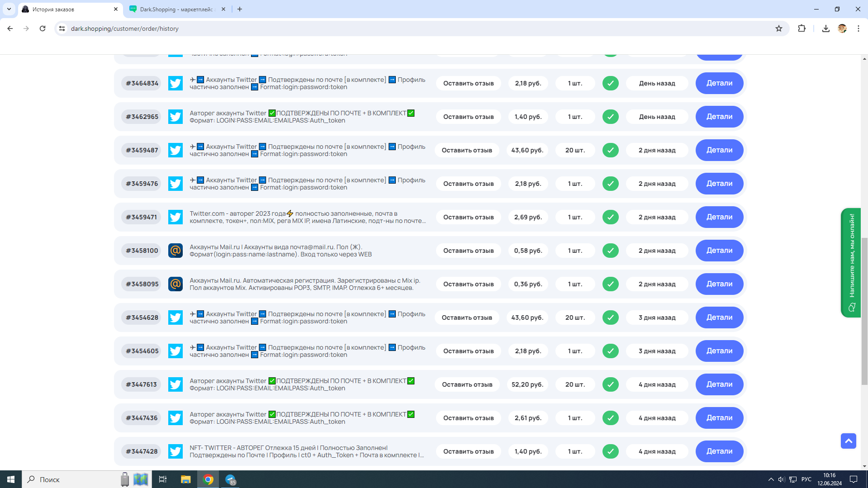Close the История заказов tab
Screen dimensions: 868x488
(116, 9)
